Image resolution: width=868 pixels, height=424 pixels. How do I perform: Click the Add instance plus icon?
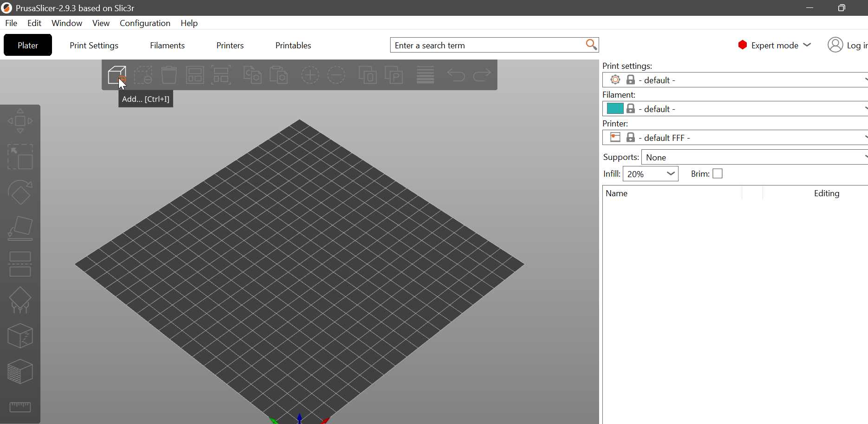click(x=310, y=75)
